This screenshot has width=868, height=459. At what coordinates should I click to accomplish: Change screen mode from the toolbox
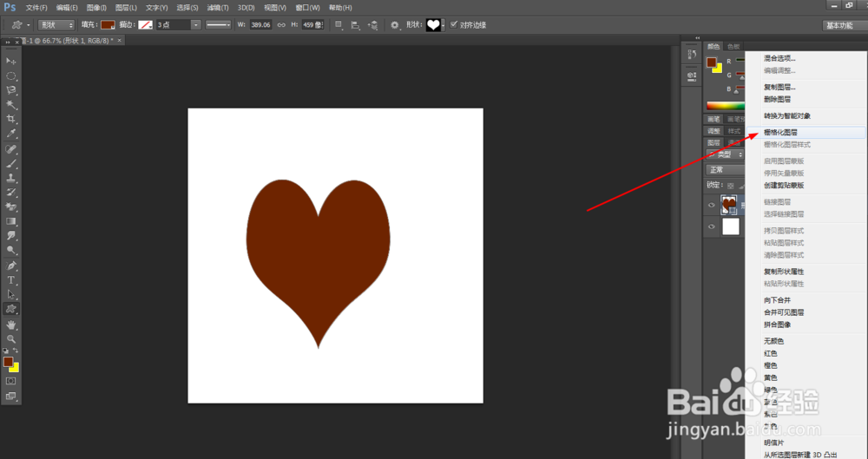tap(10, 396)
